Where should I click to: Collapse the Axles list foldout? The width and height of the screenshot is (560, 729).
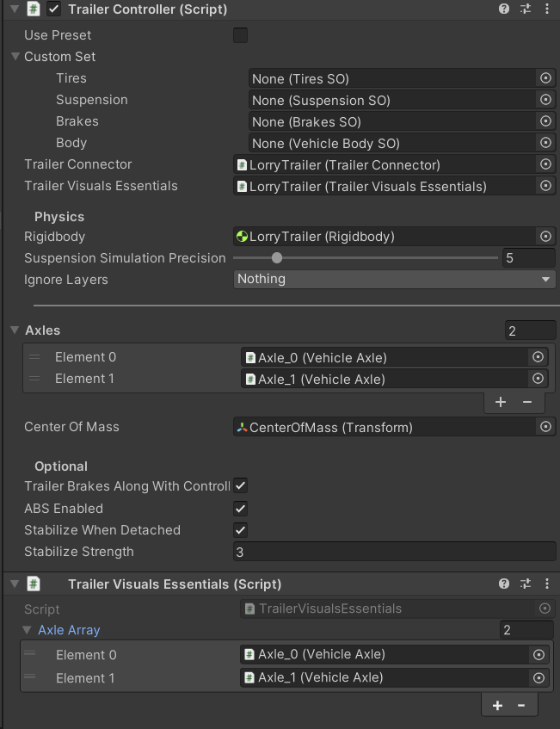15,331
